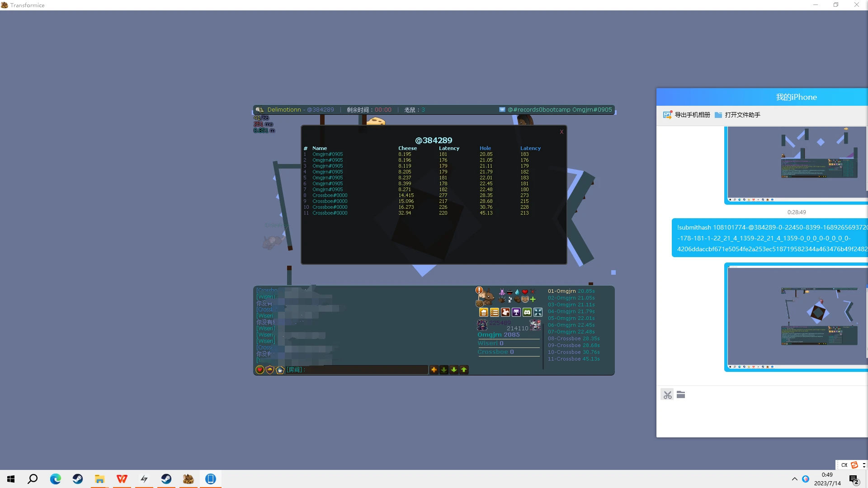The image size is (868, 488).
Task: Close the @384289 leaderboard popup
Action: (561, 132)
